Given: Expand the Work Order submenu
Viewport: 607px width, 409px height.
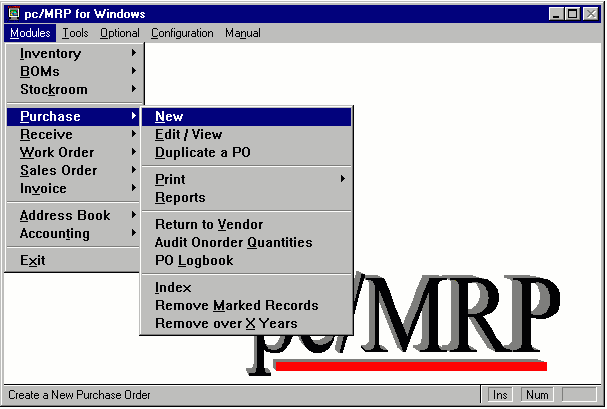Looking at the screenshot, I should click(x=73, y=152).
